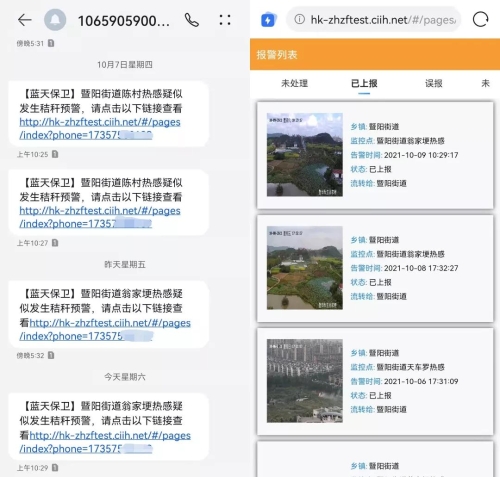Tap the site info icon in address bar
This screenshot has width=500, height=477.
(x=299, y=19)
